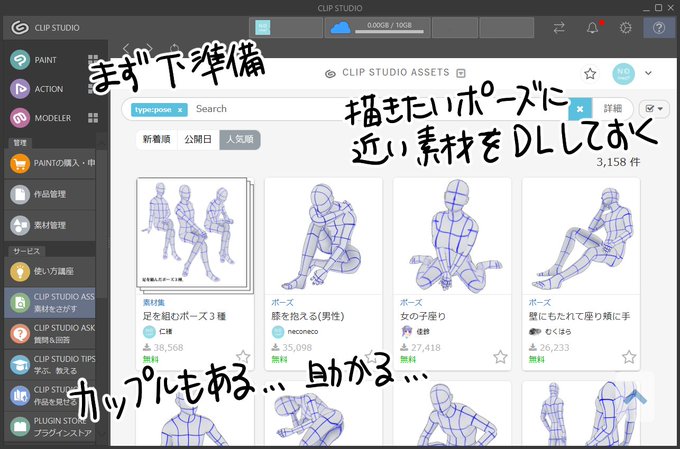This screenshot has height=449, width=680.
Task: Click 無料 label under 女の子座り
Action: [408, 360]
